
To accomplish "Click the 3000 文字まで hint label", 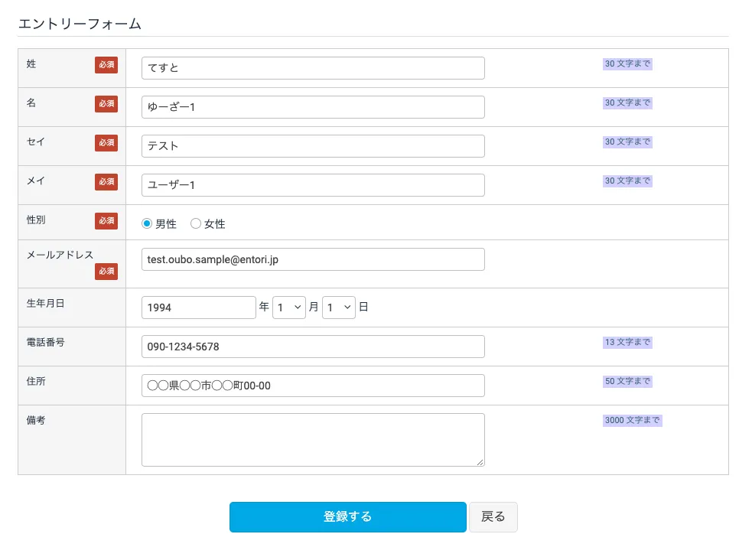I will pyautogui.click(x=632, y=421).
